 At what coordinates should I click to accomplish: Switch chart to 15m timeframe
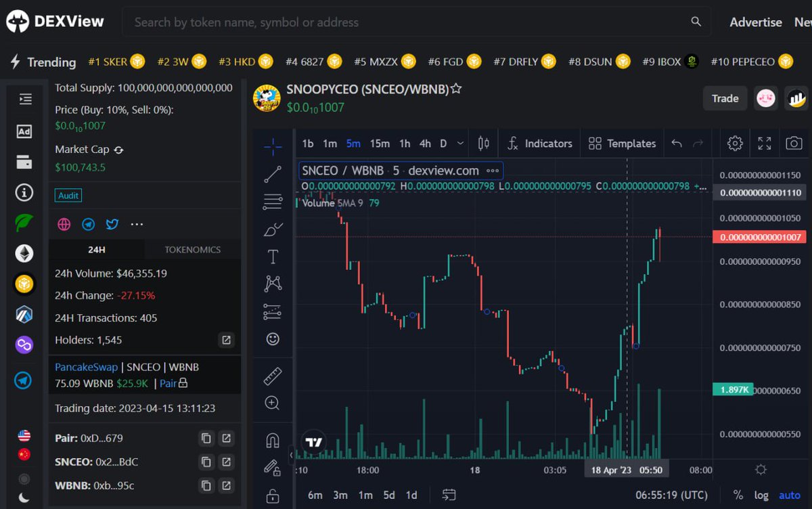[380, 143]
